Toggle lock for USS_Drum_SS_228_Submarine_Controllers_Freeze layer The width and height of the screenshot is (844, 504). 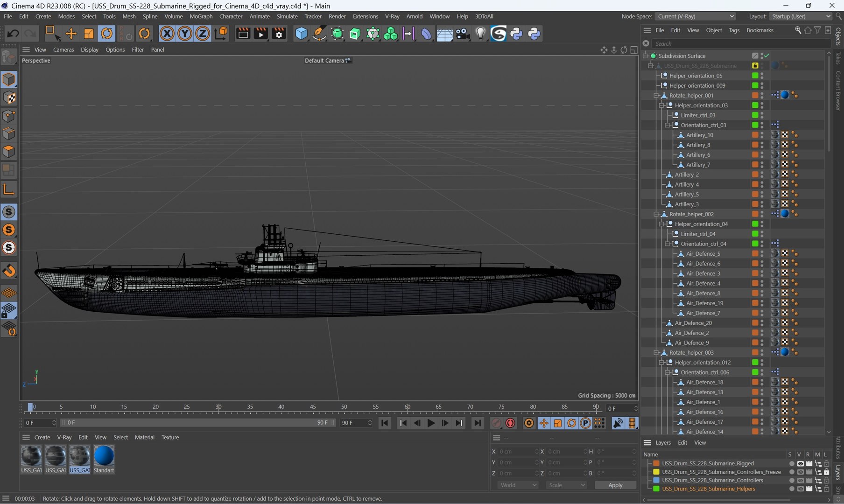tap(826, 472)
